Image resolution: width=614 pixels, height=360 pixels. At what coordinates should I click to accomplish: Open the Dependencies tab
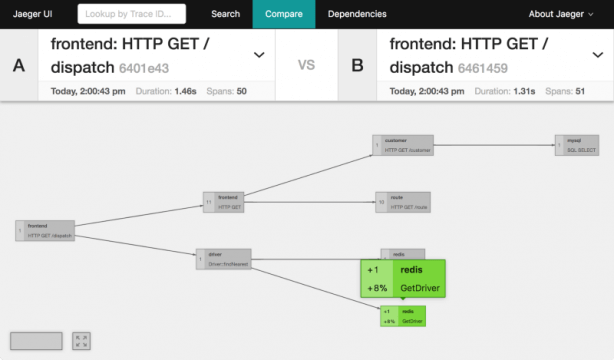pyautogui.click(x=357, y=14)
